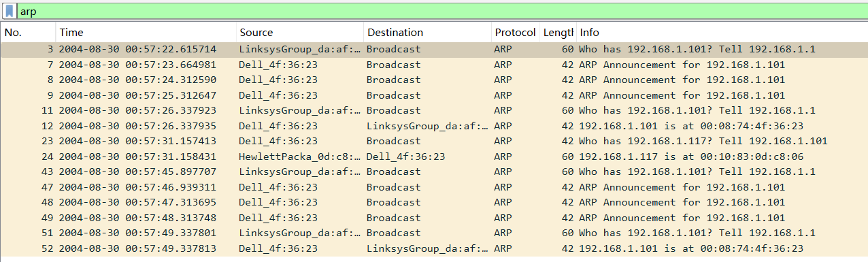
Task: Select packet 23 asking for 192.168.1.117
Action: (434, 141)
